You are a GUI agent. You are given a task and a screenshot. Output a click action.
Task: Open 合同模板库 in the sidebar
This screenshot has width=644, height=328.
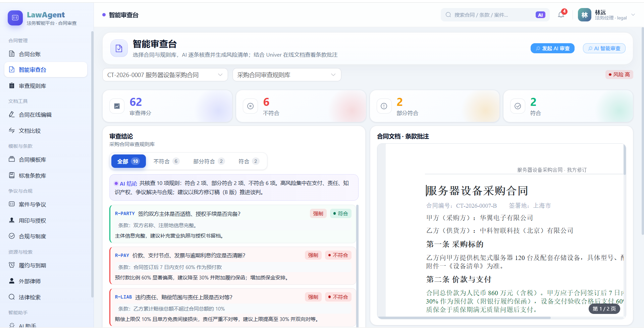[46, 159]
